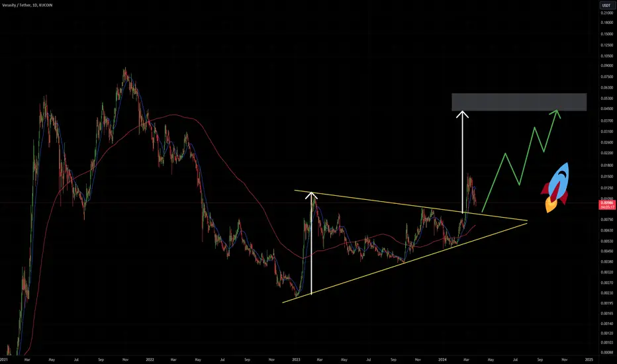This screenshot has height=364, width=617.
Task: Click the 0.00195 price axis label
Action: [x=607, y=303]
